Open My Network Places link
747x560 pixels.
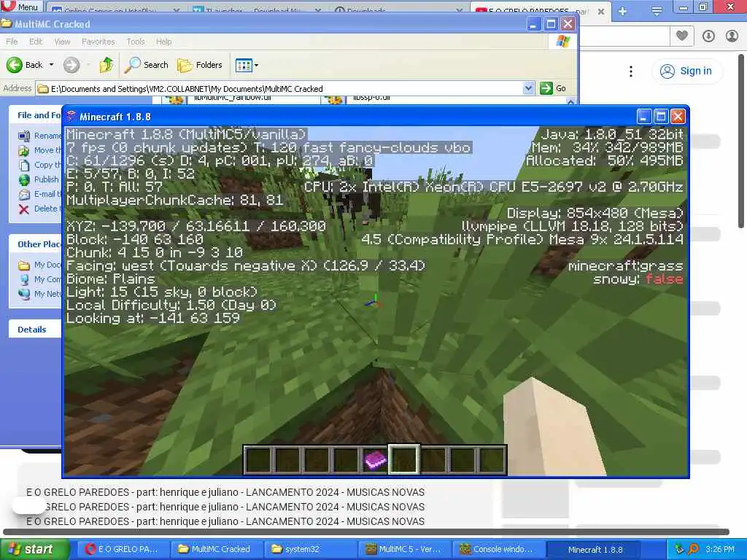point(40,294)
